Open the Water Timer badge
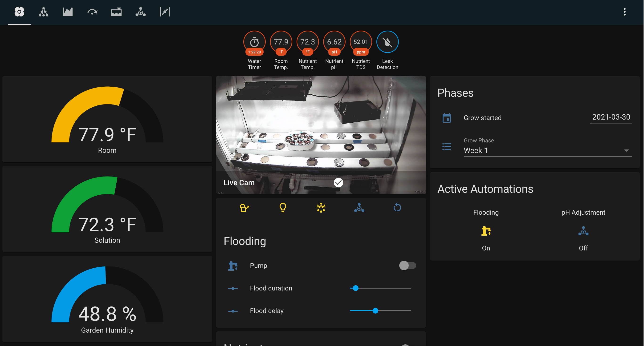The height and width of the screenshot is (346, 644). (254, 42)
